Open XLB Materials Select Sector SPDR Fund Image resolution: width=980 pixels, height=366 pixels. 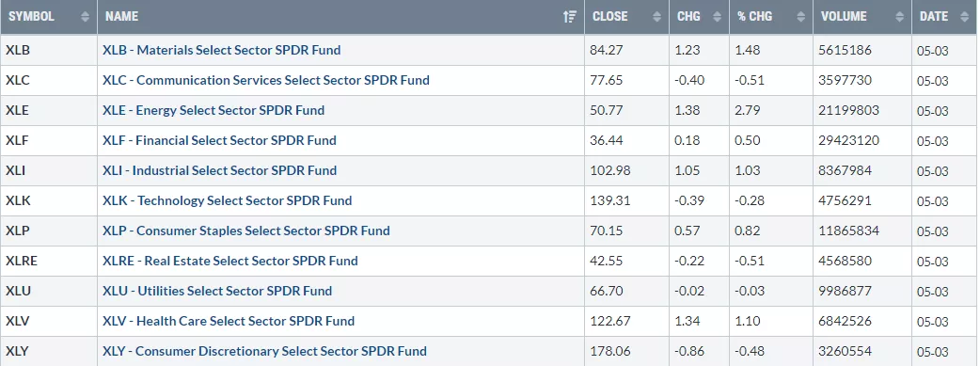pos(222,50)
